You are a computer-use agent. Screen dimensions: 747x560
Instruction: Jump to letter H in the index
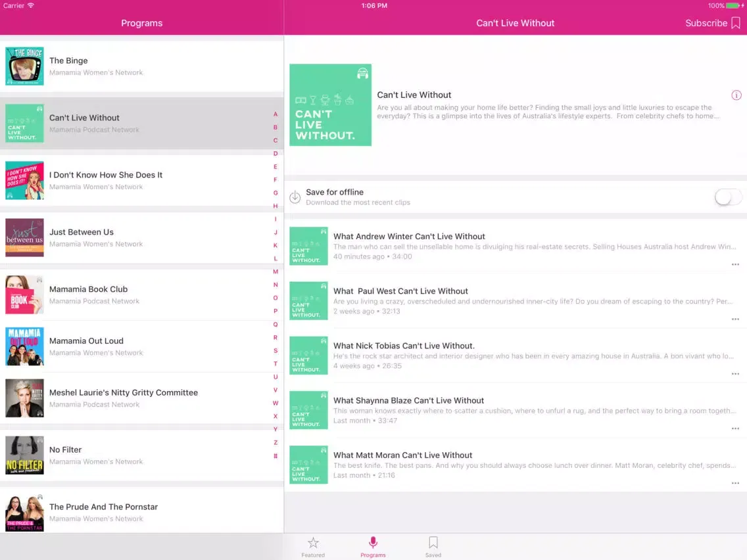tap(276, 206)
